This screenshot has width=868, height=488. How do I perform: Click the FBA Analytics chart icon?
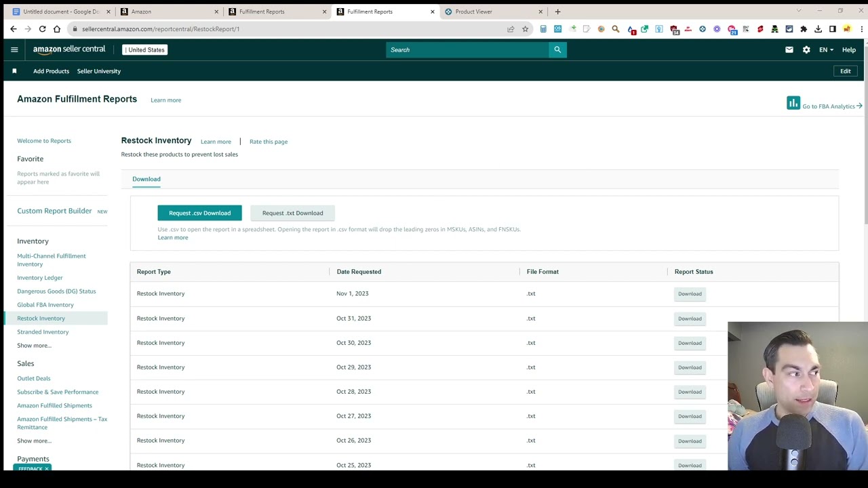tap(793, 103)
